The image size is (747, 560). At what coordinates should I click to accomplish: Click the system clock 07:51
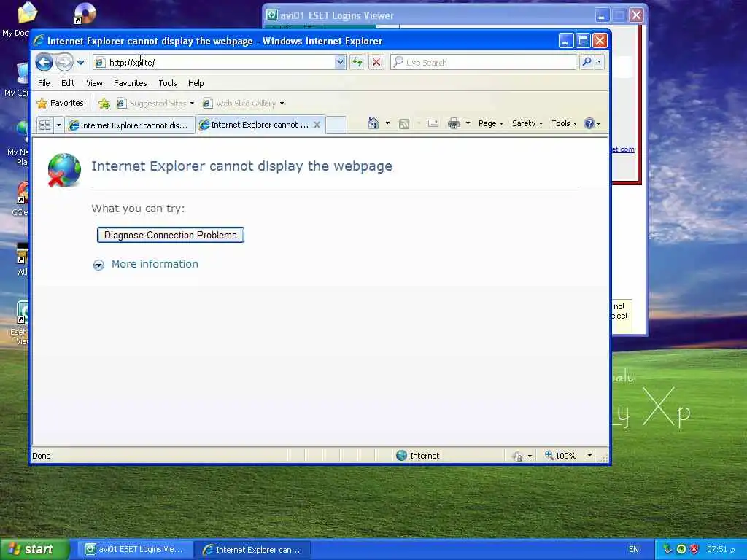pyautogui.click(x=721, y=550)
